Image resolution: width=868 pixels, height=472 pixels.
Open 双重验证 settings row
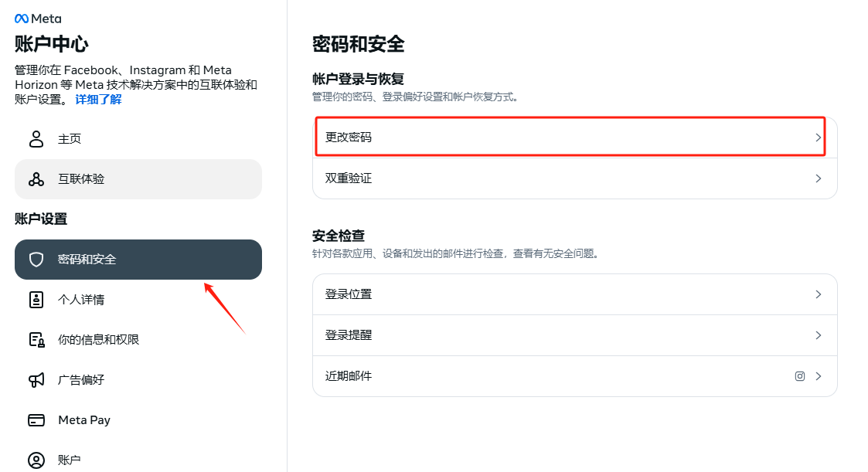coord(574,178)
